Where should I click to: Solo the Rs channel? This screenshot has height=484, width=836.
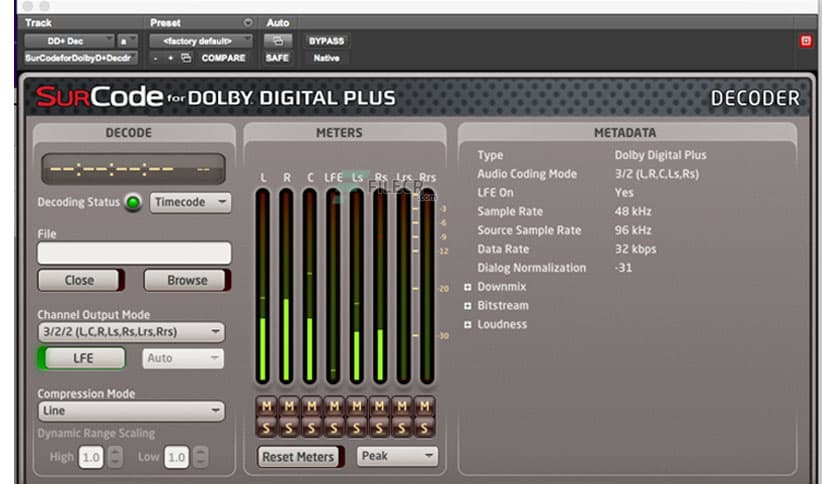tap(380, 427)
